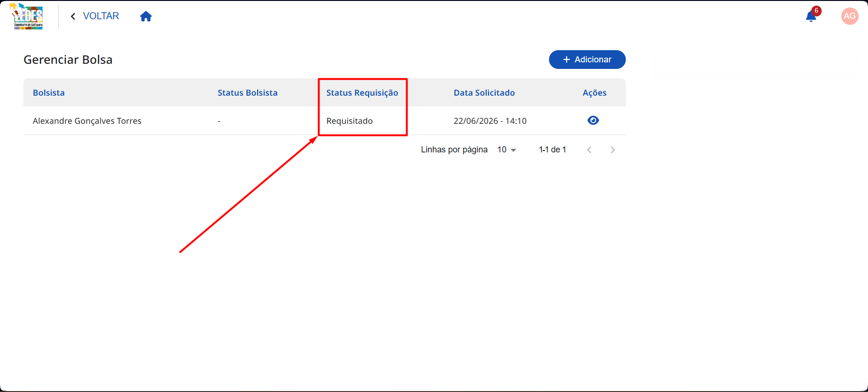868x392 pixels.
Task: Click the Requisitado status cell
Action: coord(349,121)
